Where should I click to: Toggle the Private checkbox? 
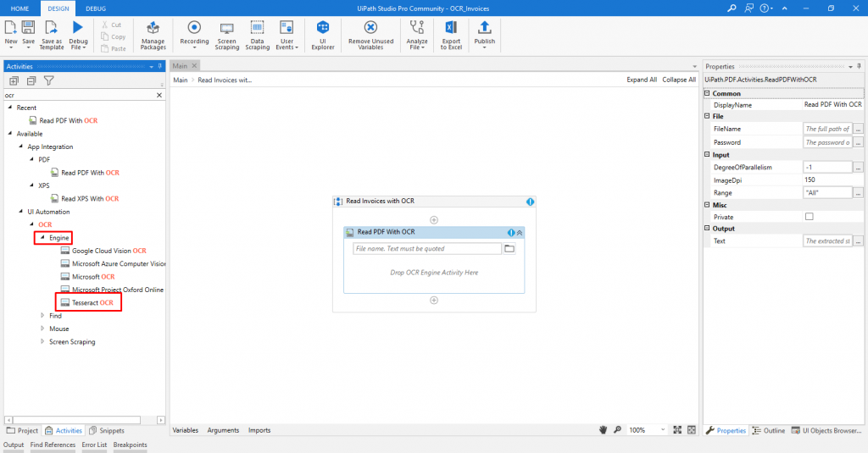(810, 217)
